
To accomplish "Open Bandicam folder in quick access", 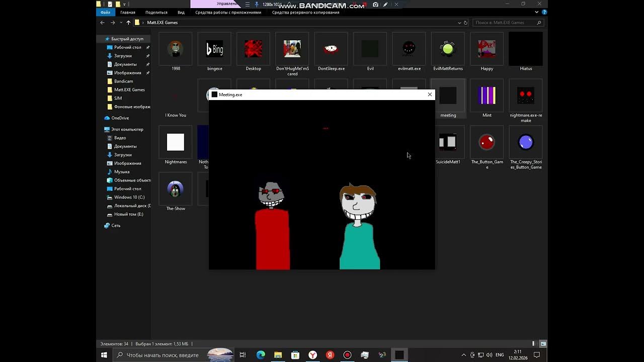I will [x=123, y=81].
